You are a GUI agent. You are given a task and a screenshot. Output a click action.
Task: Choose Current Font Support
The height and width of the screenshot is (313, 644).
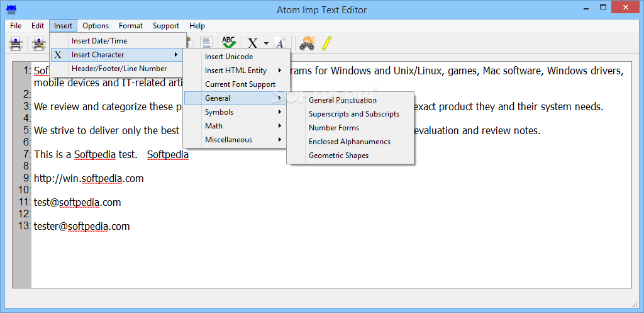click(237, 84)
